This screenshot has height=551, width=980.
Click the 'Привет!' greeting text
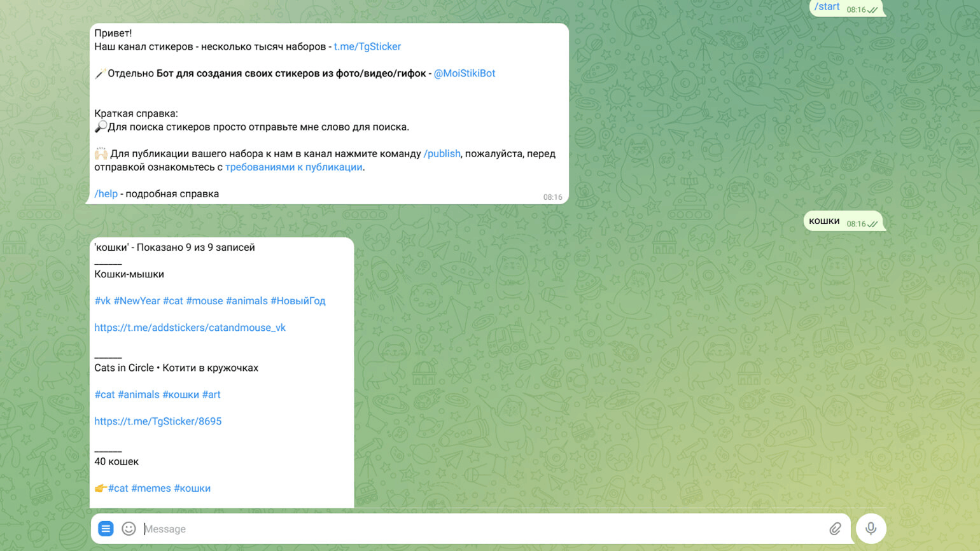[113, 33]
